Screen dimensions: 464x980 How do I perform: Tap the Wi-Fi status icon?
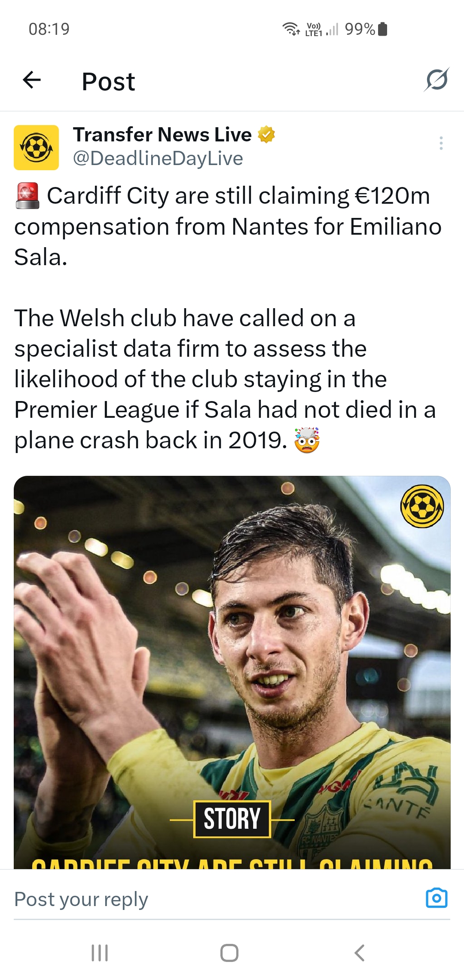tap(291, 29)
